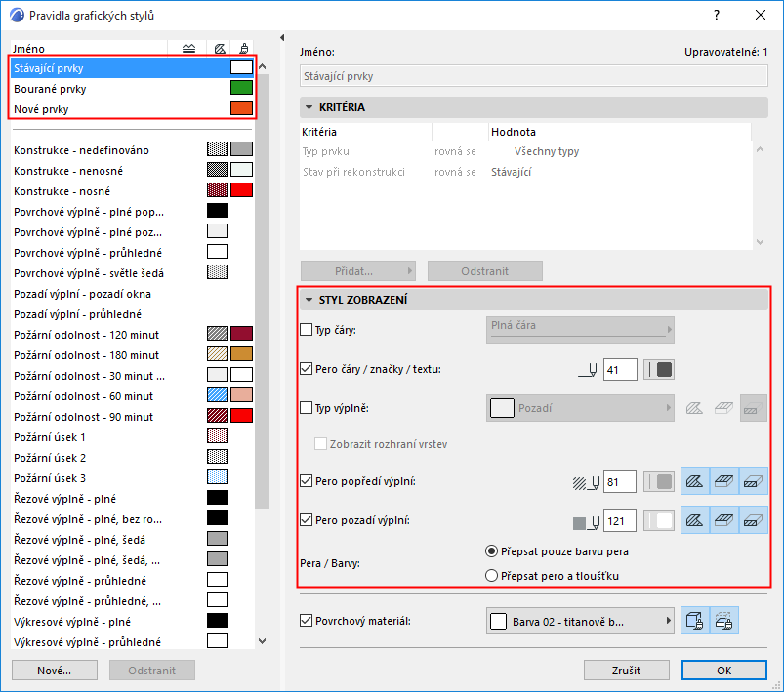
Task: Click the Nové... button
Action: pyautogui.click(x=55, y=670)
